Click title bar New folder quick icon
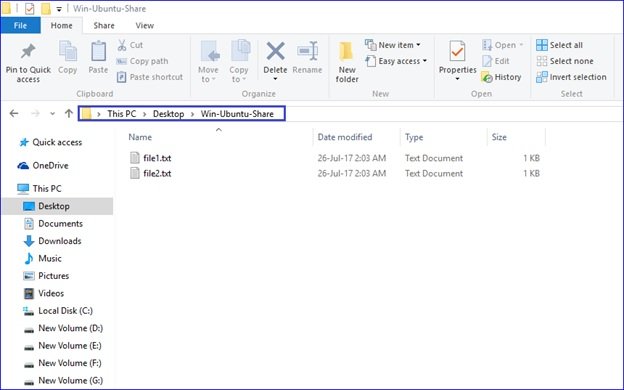 [x=46, y=8]
